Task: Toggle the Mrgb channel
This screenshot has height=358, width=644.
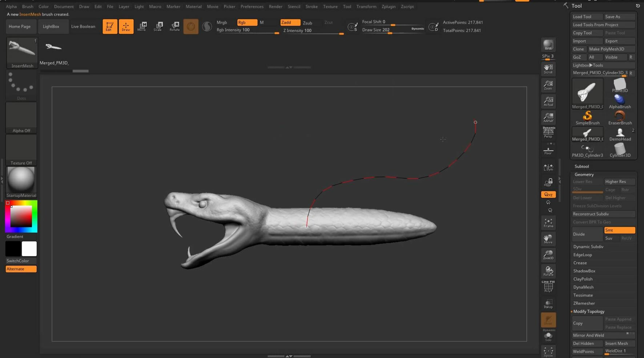Action: pos(222,22)
